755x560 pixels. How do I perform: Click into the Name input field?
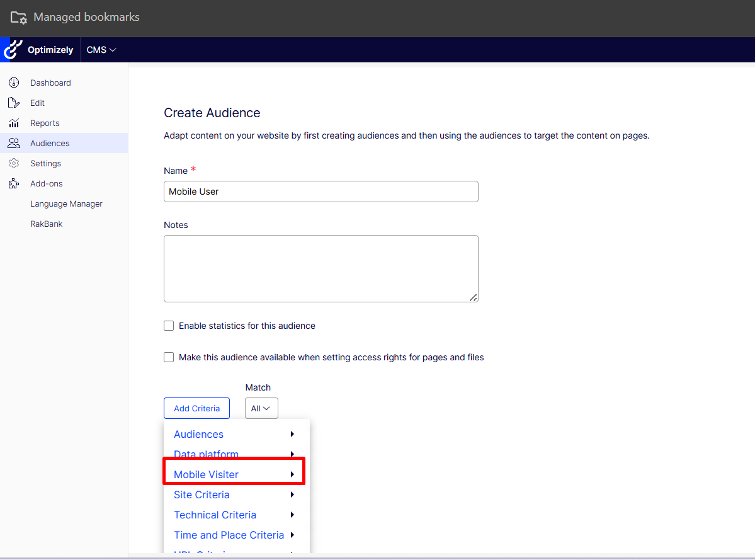click(x=321, y=191)
